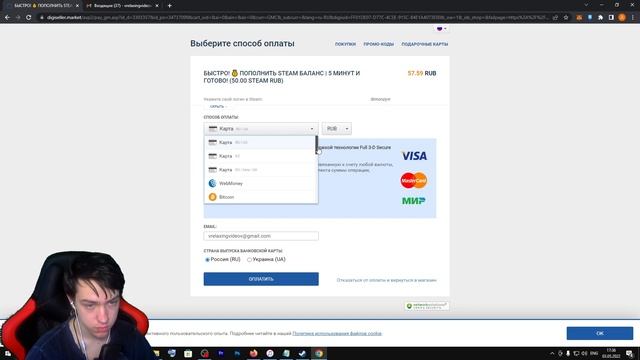Click the MasterCard logo

click(414, 180)
